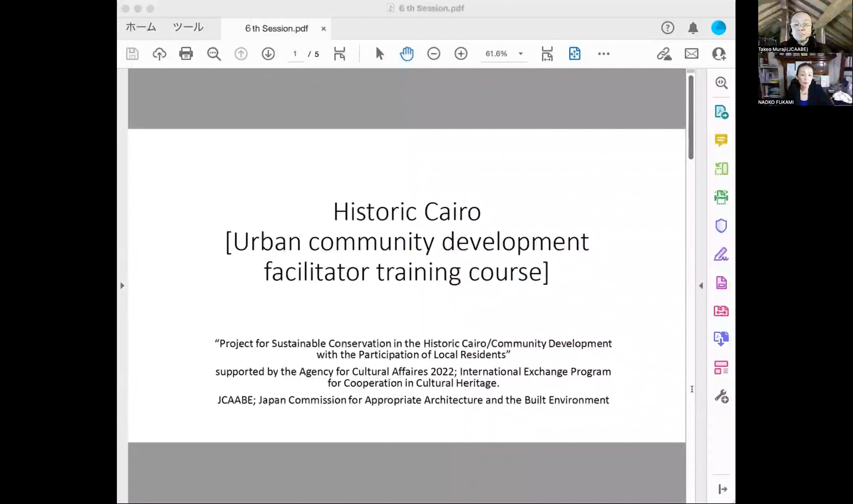Open the wrench customize tools icon
The height and width of the screenshot is (504, 853).
721,396
